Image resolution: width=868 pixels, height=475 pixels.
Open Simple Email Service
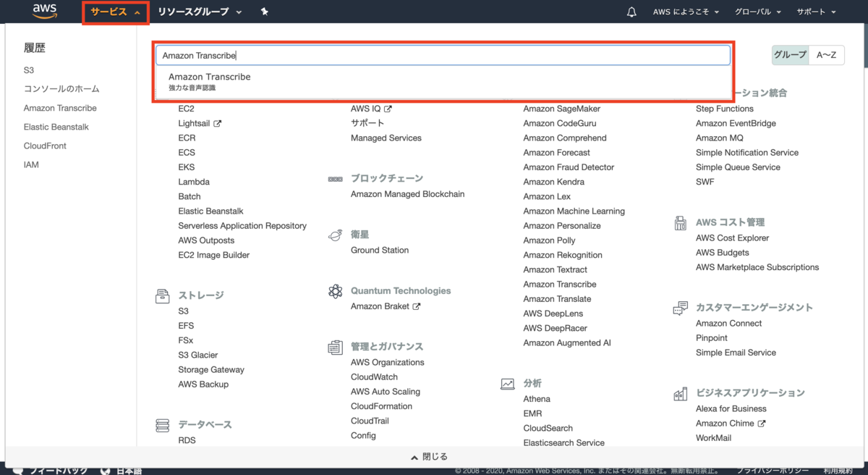736,353
